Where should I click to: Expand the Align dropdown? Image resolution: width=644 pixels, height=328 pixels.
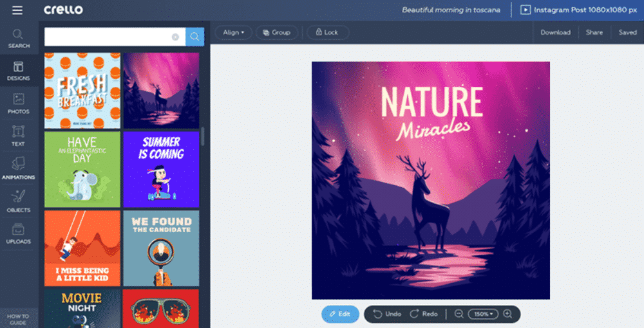(x=233, y=32)
